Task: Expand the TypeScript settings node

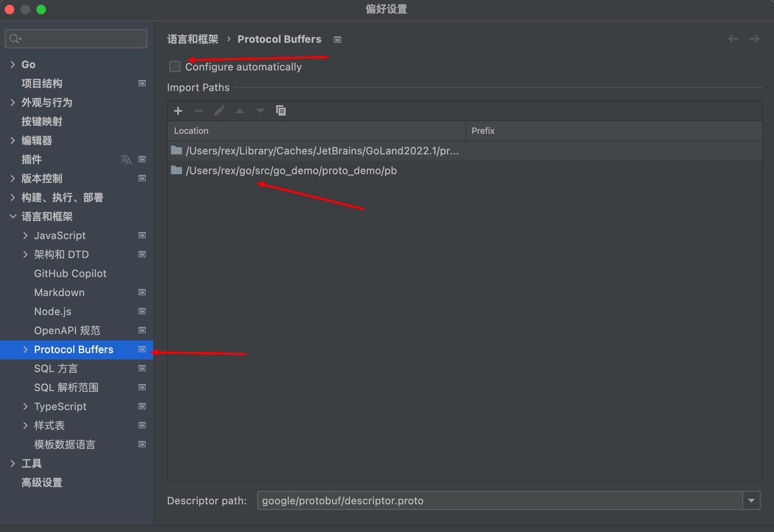Action: pos(25,407)
